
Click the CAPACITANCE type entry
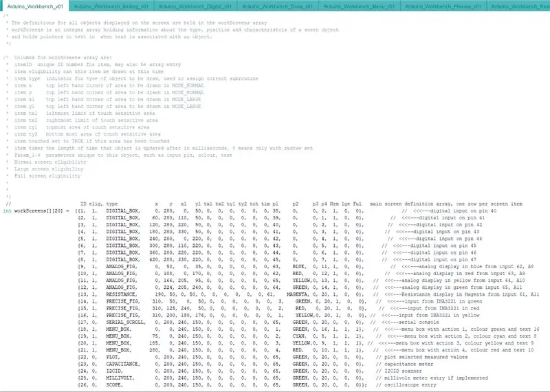click(123, 364)
